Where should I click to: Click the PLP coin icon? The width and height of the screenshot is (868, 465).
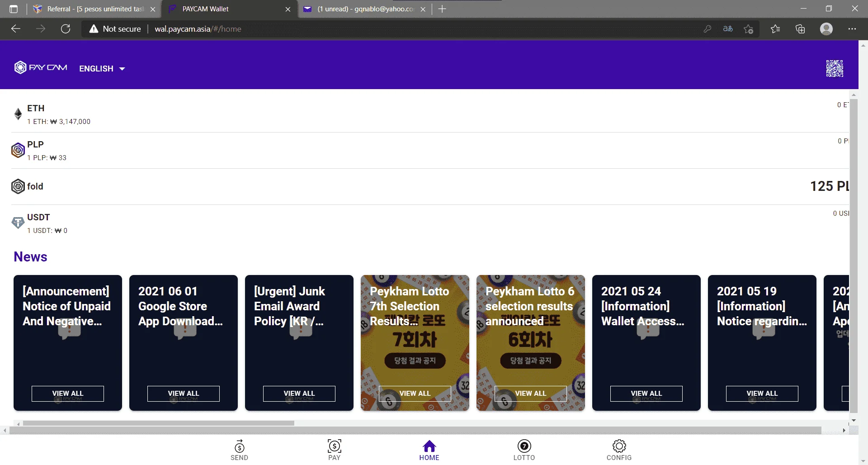[x=18, y=150]
